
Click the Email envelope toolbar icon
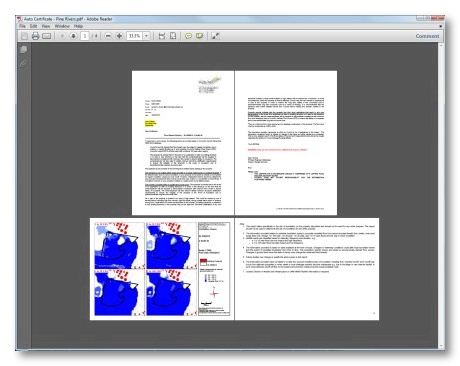47,36
